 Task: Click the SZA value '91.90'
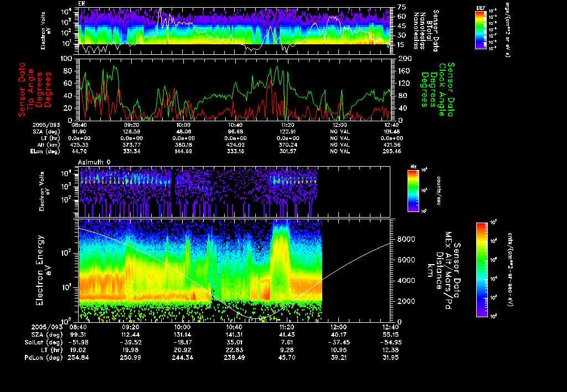click(x=79, y=132)
